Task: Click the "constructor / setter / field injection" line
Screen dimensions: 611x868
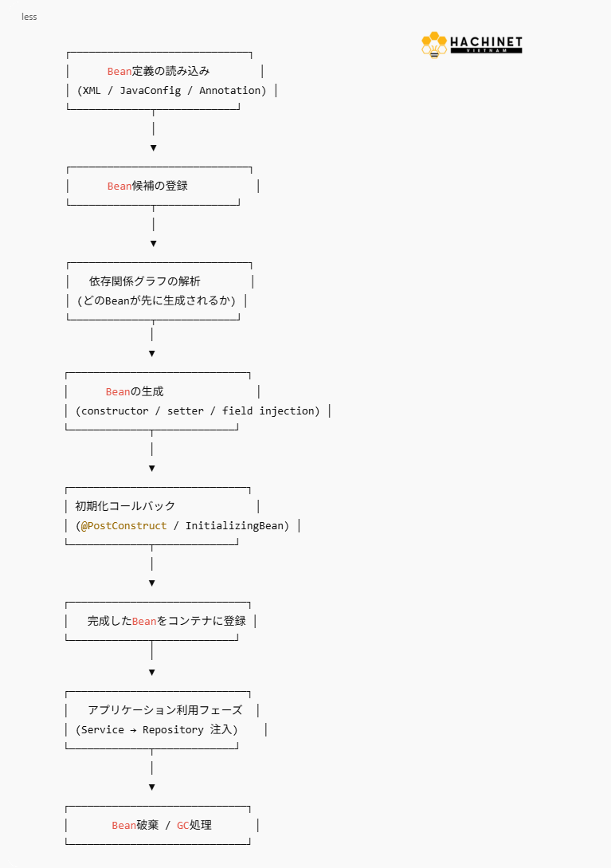Action: click(x=198, y=410)
